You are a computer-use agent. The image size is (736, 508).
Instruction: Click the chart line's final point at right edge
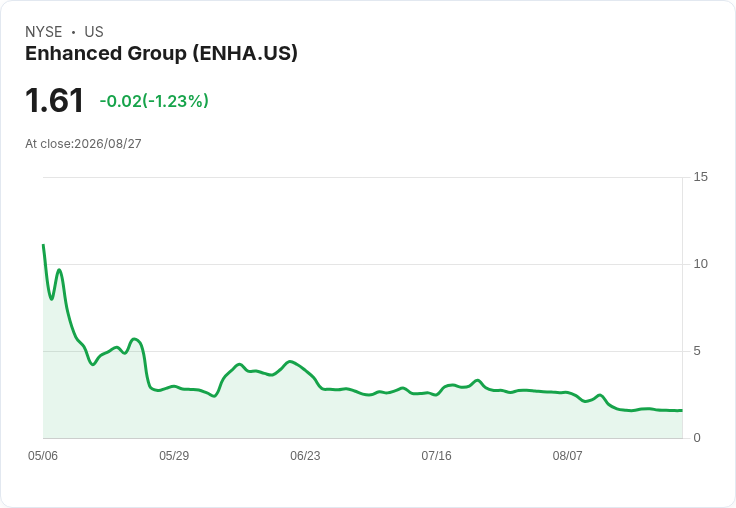(x=682, y=410)
